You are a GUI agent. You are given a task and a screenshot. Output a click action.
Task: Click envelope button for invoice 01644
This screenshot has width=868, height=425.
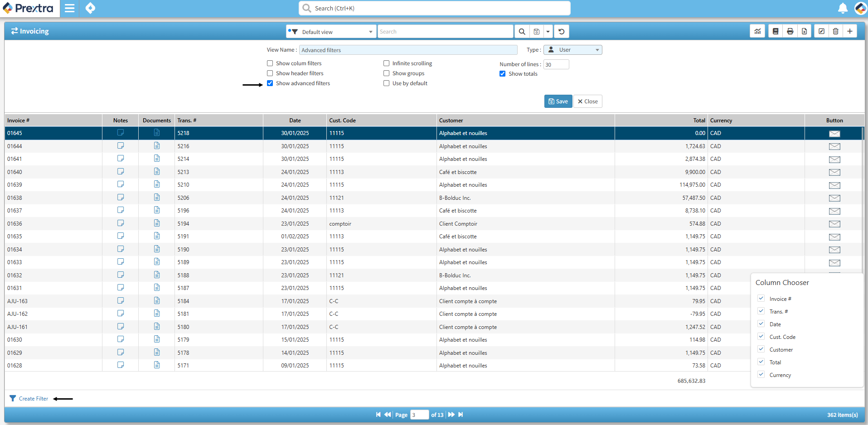(834, 146)
